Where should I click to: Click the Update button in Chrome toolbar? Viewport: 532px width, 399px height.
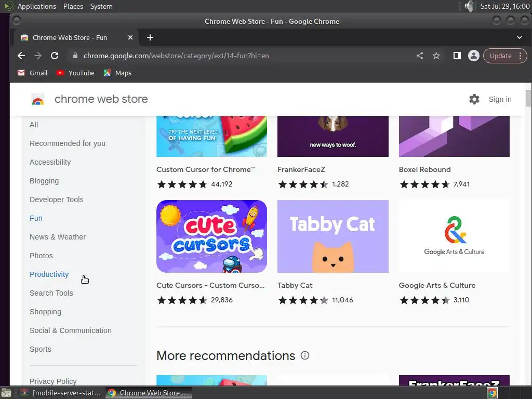click(500, 56)
